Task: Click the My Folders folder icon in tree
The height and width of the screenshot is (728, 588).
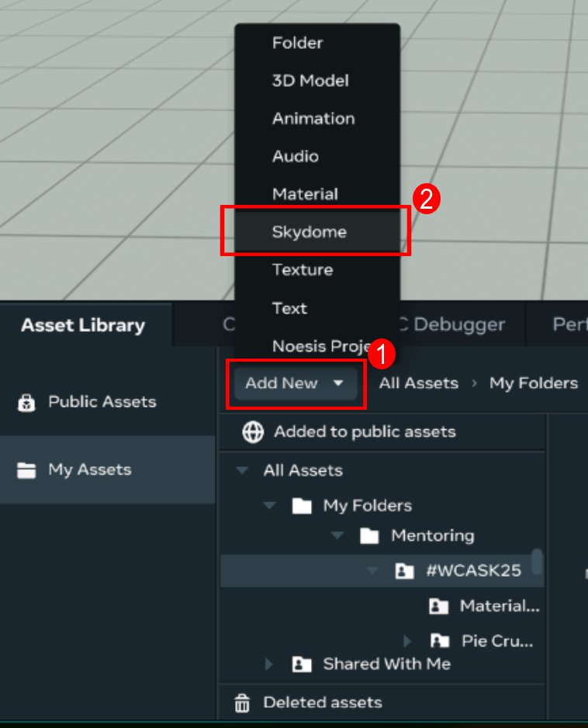Action: point(302,506)
